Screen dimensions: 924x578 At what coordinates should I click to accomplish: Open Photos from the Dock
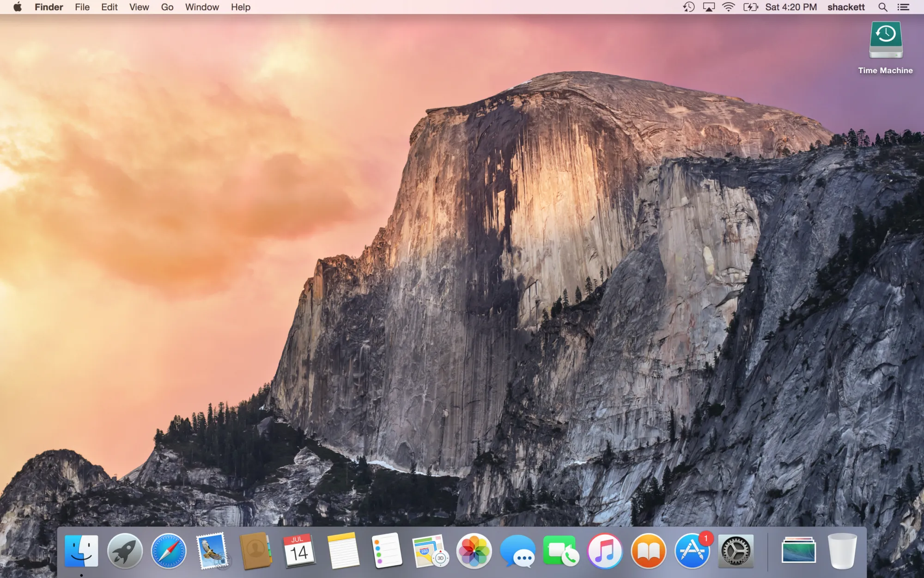coord(474,551)
